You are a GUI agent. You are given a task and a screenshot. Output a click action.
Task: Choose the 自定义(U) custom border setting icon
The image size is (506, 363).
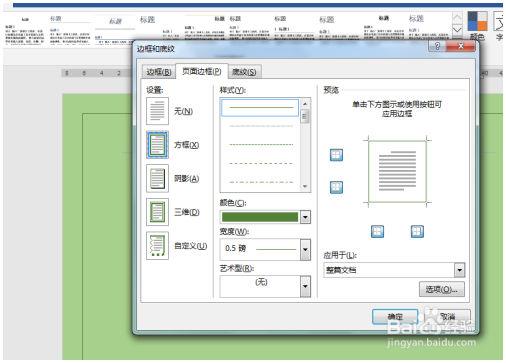157,246
